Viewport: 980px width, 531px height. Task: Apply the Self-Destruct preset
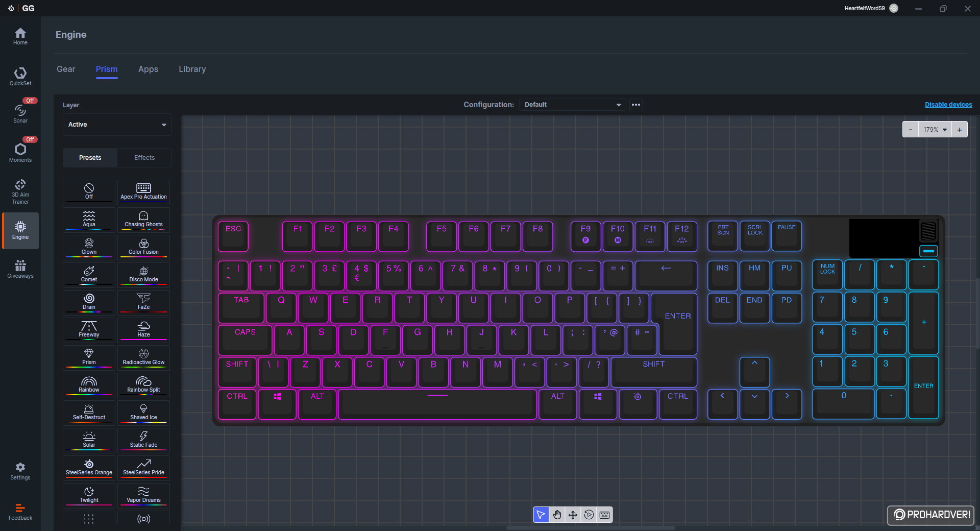point(89,413)
